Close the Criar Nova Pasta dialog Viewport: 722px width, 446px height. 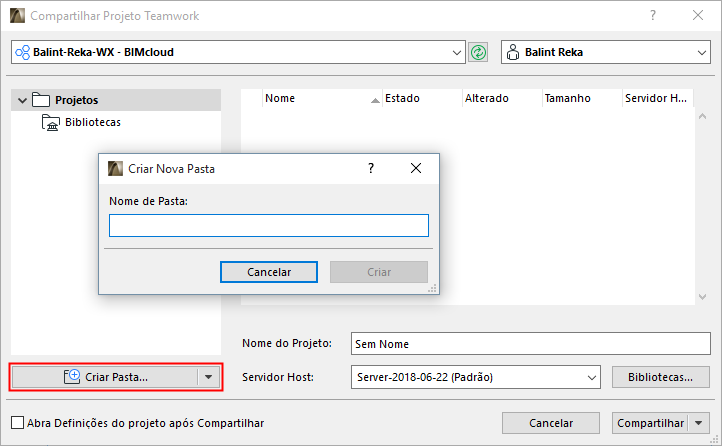click(x=416, y=169)
